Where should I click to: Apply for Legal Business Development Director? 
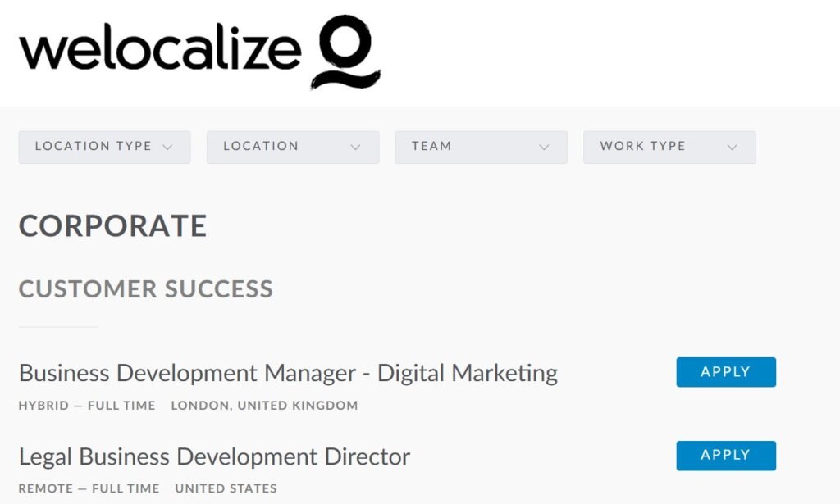click(726, 456)
